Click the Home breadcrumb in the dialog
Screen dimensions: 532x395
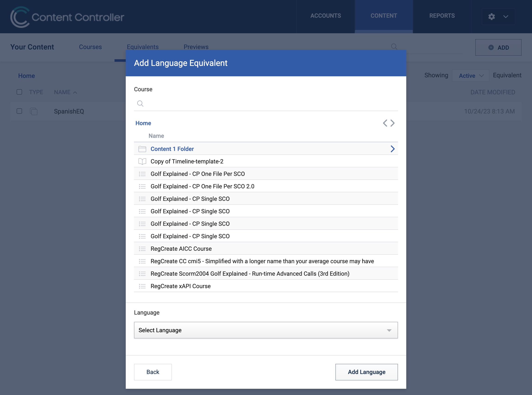143,123
